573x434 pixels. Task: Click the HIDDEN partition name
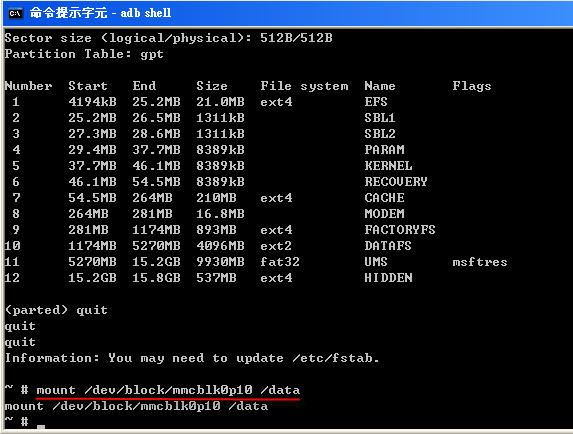click(x=388, y=278)
